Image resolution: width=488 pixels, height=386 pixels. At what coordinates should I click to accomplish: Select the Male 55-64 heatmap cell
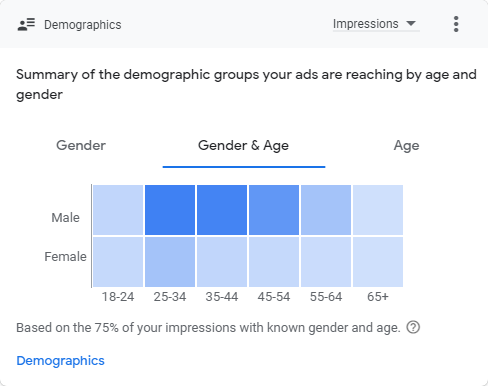(326, 210)
